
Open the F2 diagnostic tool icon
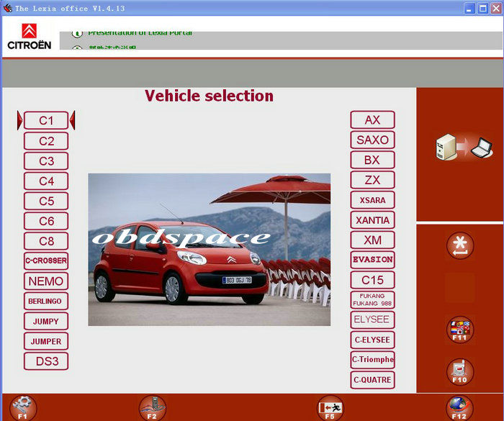153,408
